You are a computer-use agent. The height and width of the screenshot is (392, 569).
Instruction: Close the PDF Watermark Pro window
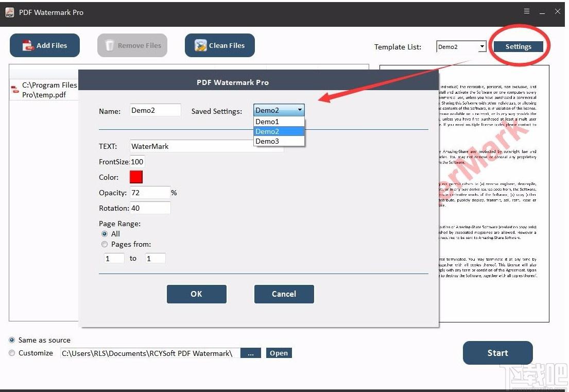[x=558, y=11]
